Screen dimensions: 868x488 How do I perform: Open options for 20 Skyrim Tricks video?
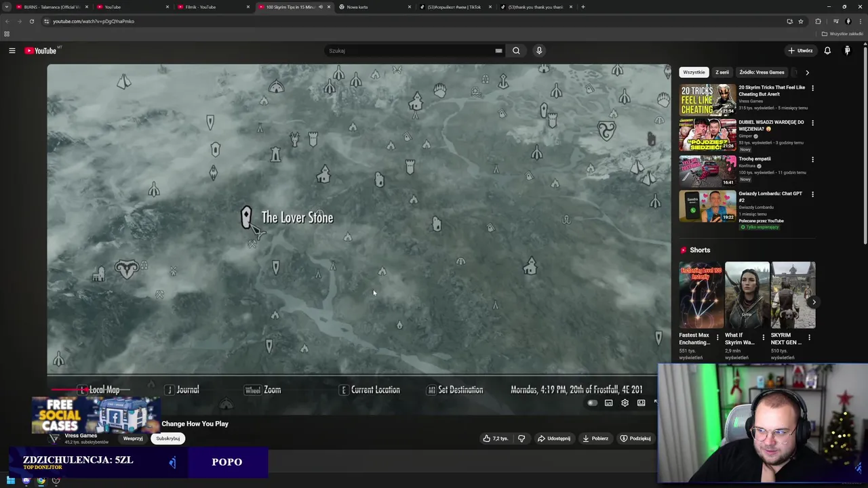point(812,88)
